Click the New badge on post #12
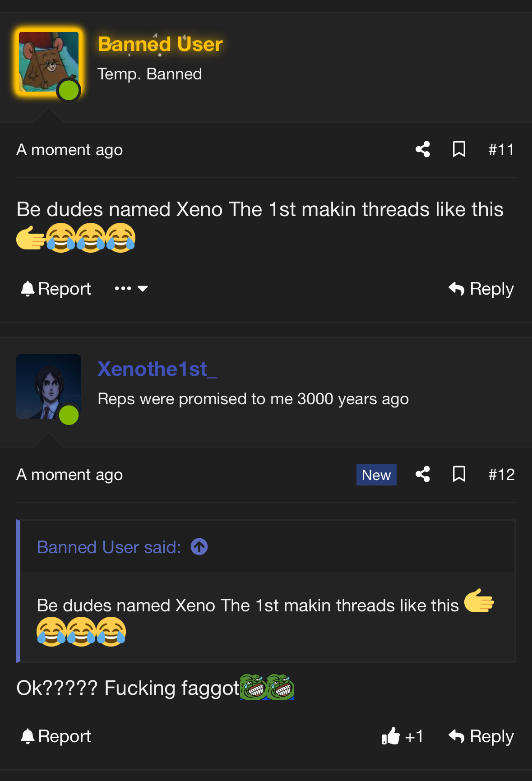This screenshot has height=781, width=532. click(376, 475)
